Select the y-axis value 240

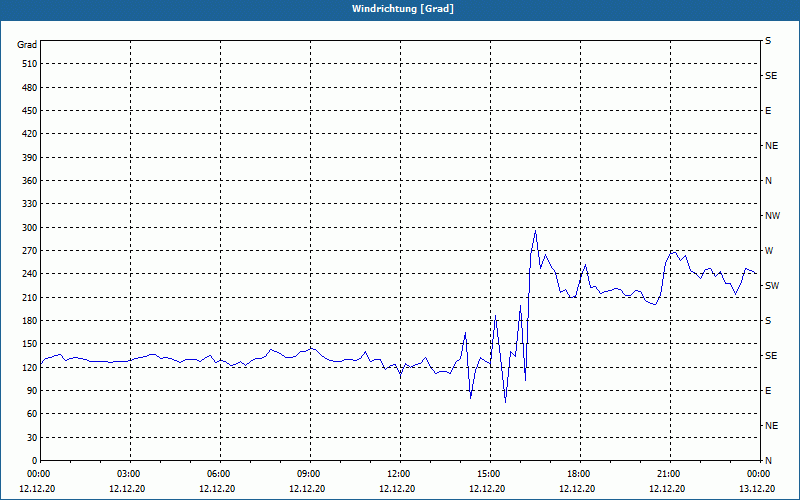(x=30, y=274)
